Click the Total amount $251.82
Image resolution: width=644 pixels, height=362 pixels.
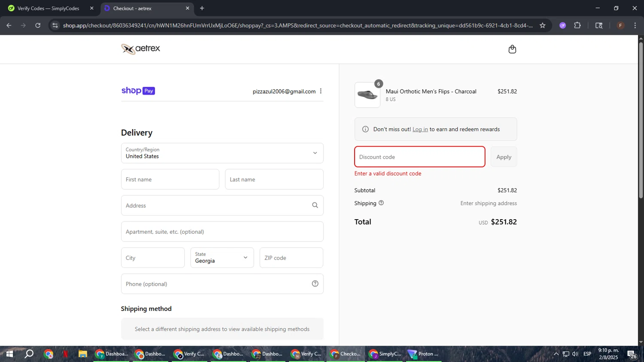coord(504,222)
